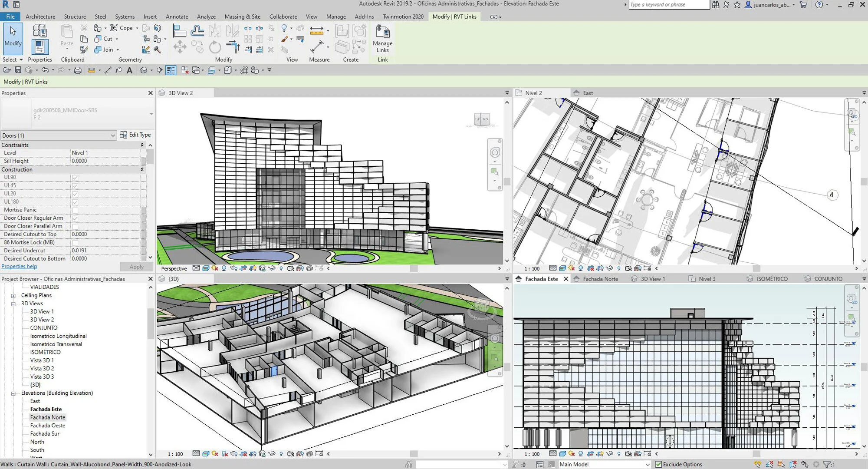Open the Properties help link
Image resolution: width=868 pixels, height=469 pixels.
point(19,266)
